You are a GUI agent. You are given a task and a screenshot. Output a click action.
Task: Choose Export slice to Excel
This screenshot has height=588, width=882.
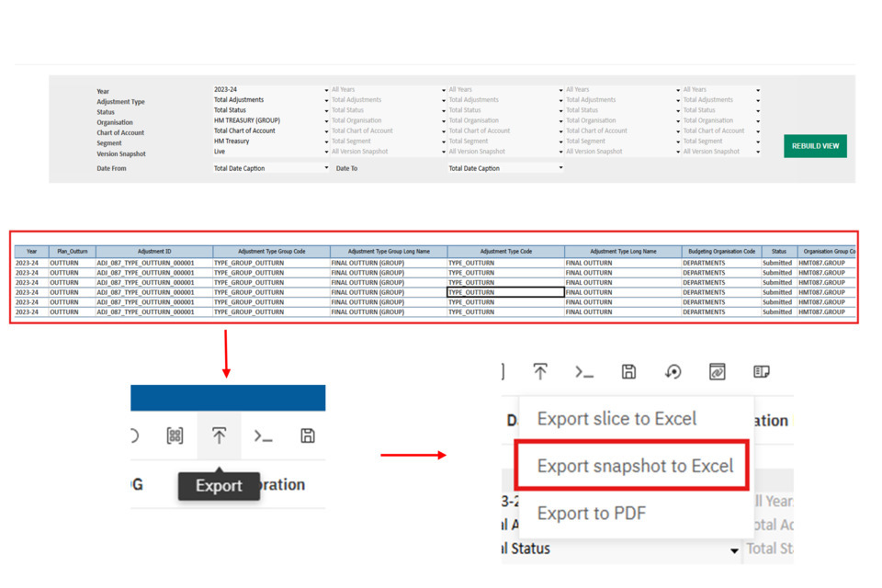616,419
